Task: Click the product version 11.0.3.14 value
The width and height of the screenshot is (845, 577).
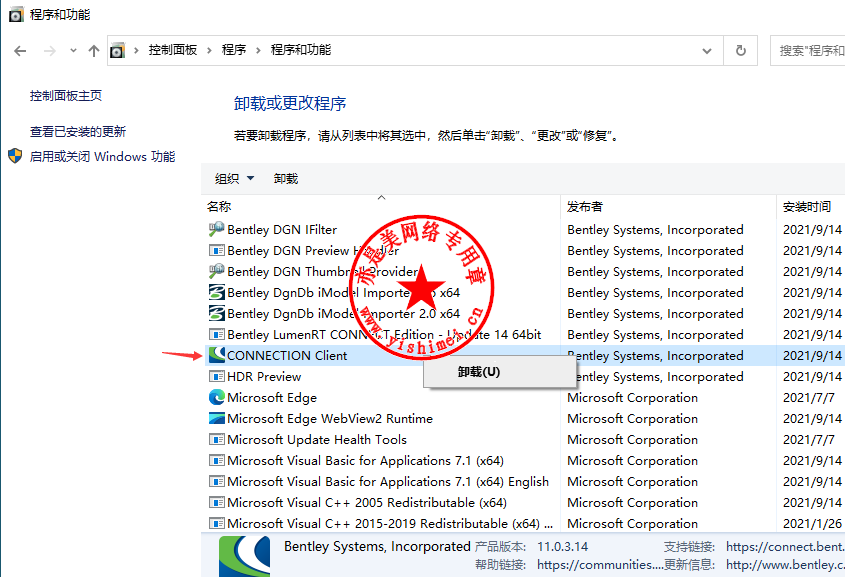Action: point(563,547)
